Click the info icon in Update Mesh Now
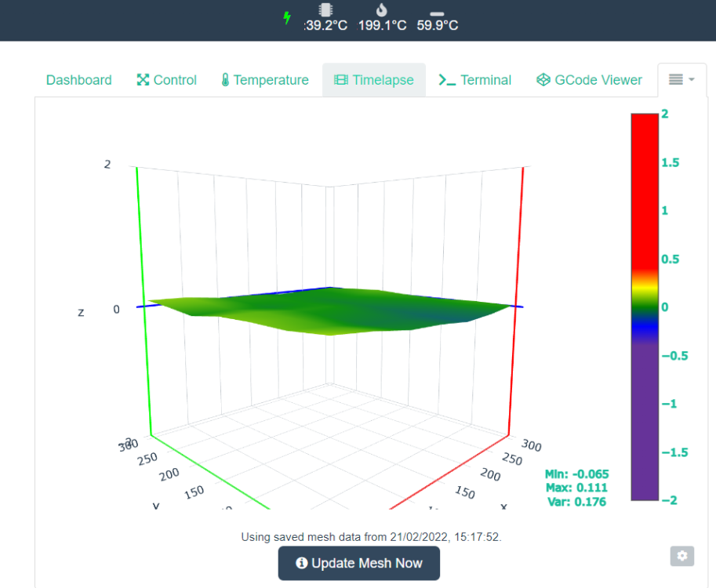The height and width of the screenshot is (588, 716). click(301, 563)
